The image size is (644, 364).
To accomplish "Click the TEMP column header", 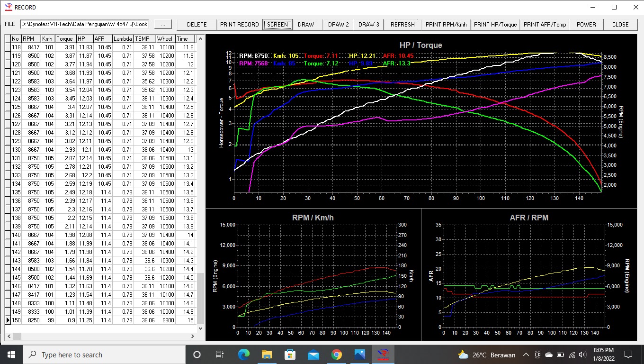I will pyautogui.click(x=144, y=39).
